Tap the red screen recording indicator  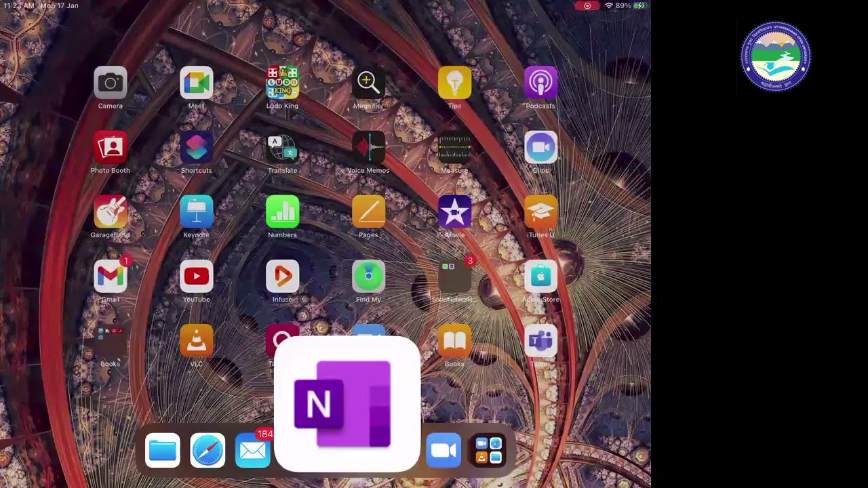(587, 5)
